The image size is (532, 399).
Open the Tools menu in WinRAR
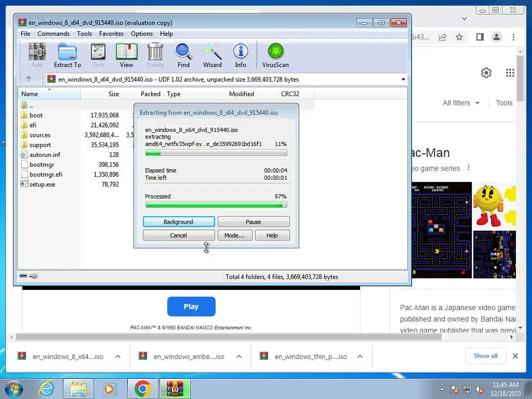pos(85,34)
